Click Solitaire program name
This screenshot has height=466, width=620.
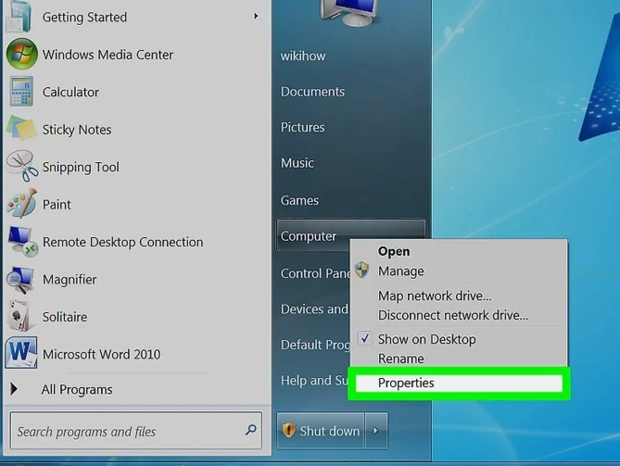65,317
